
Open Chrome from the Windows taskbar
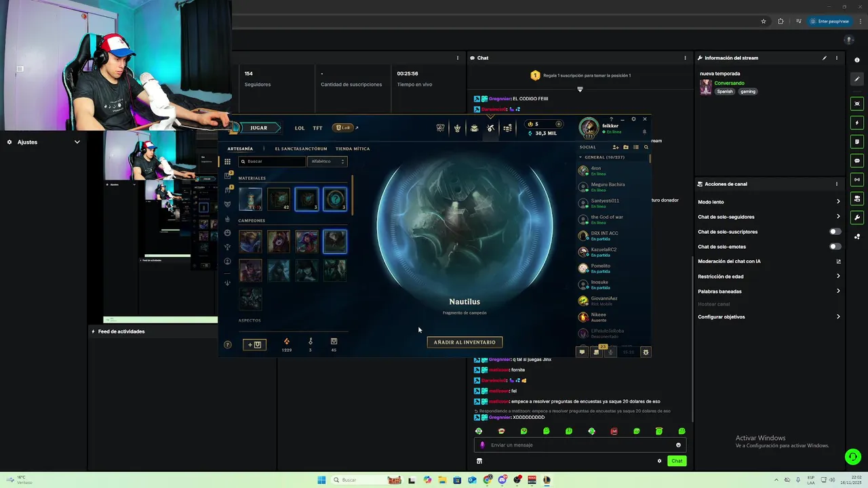pos(488,480)
